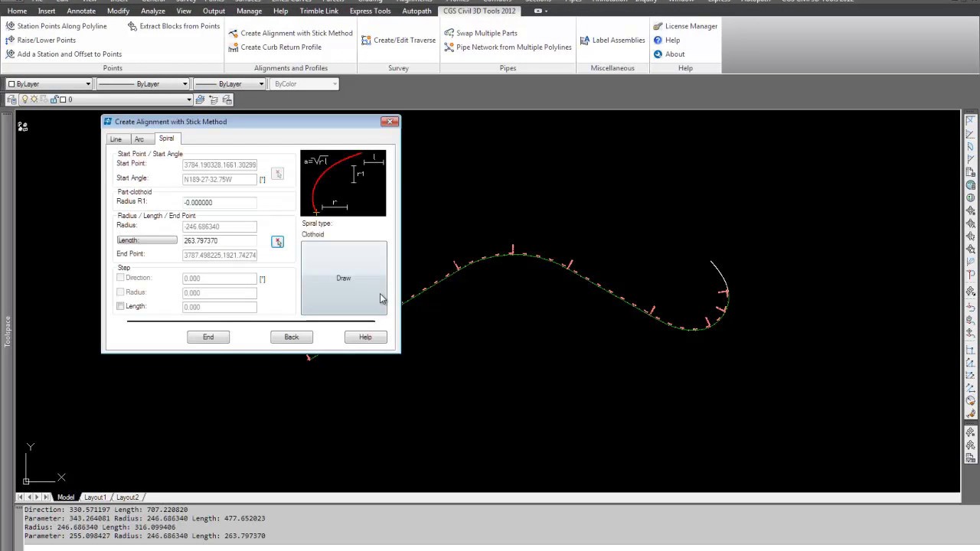This screenshot has height=551, width=980.
Task: Click the Step Length 0.000 field
Action: point(220,307)
